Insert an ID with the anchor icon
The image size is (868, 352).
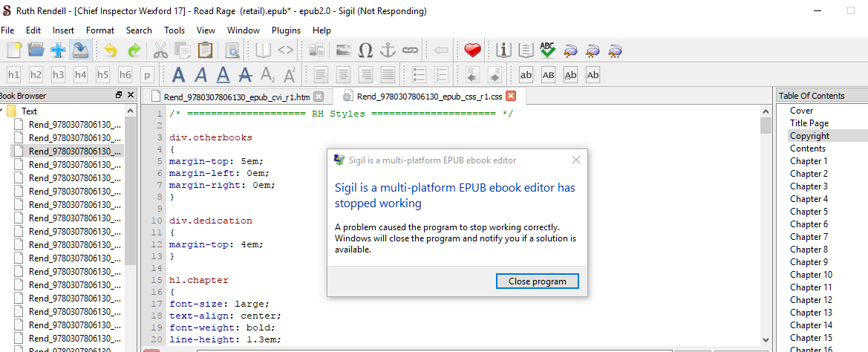[388, 50]
